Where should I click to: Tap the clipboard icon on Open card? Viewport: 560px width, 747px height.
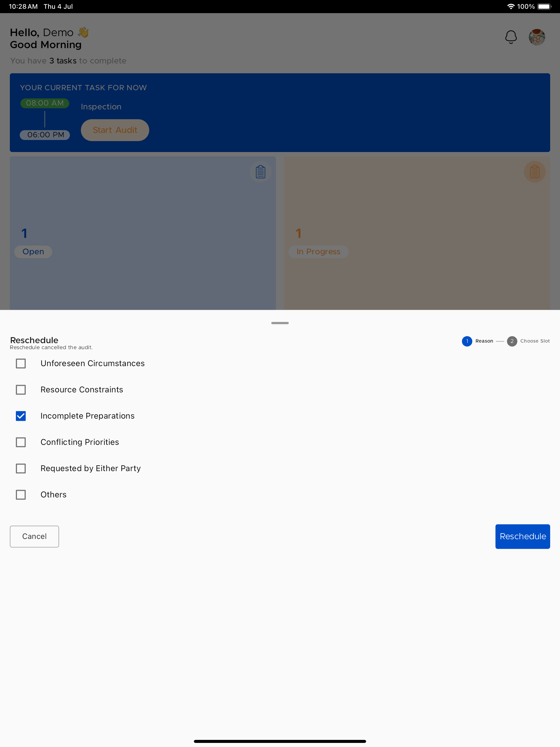point(260,172)
